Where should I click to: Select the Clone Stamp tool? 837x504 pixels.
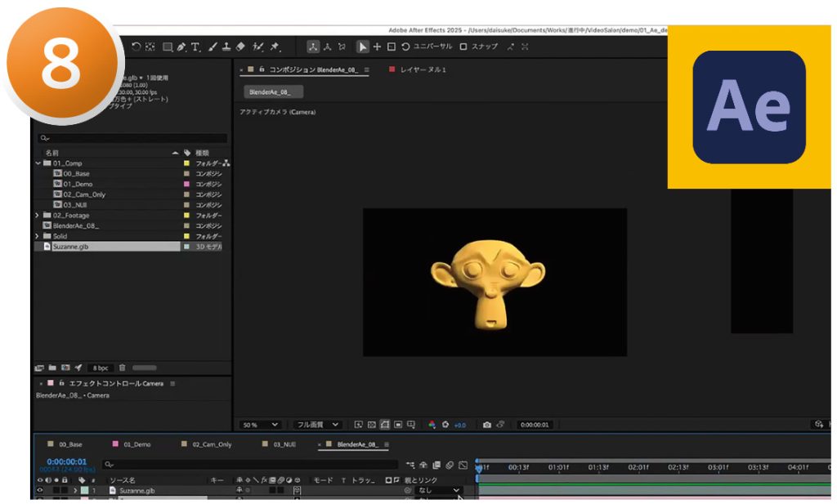[x=226, y=47]
